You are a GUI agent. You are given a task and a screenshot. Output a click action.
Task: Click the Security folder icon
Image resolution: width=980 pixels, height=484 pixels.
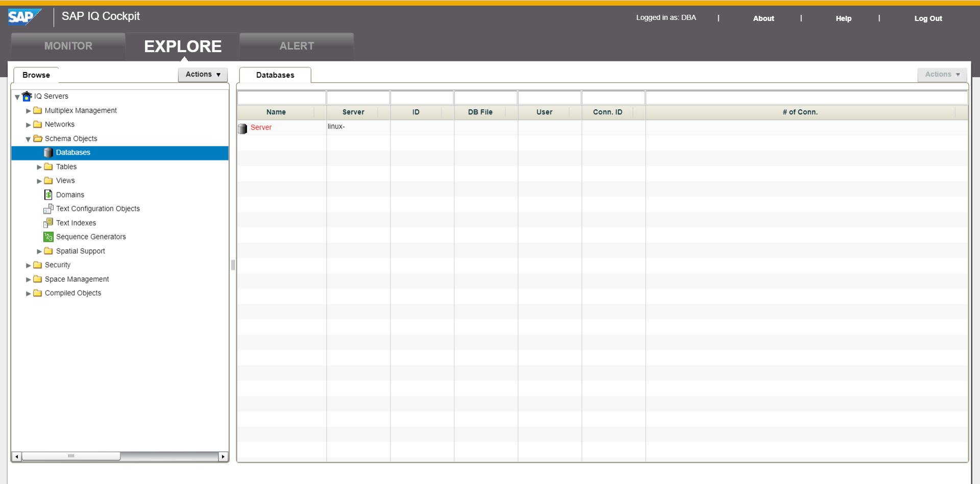38,264
